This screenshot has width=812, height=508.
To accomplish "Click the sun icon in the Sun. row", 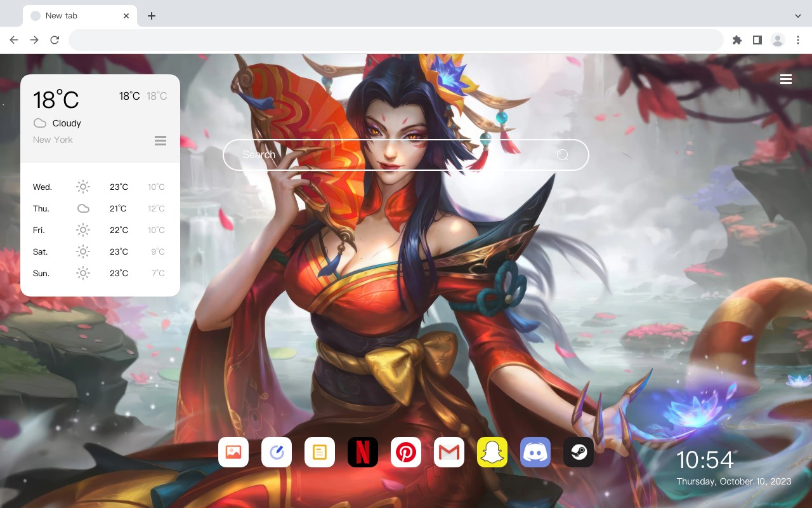I will click(x=83, y=273).
